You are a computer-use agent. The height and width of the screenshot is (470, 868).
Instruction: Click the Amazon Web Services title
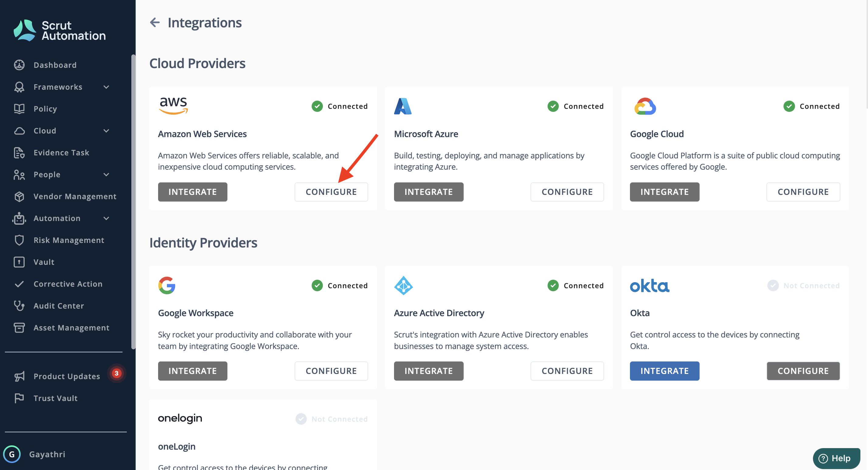coord(202,134)
